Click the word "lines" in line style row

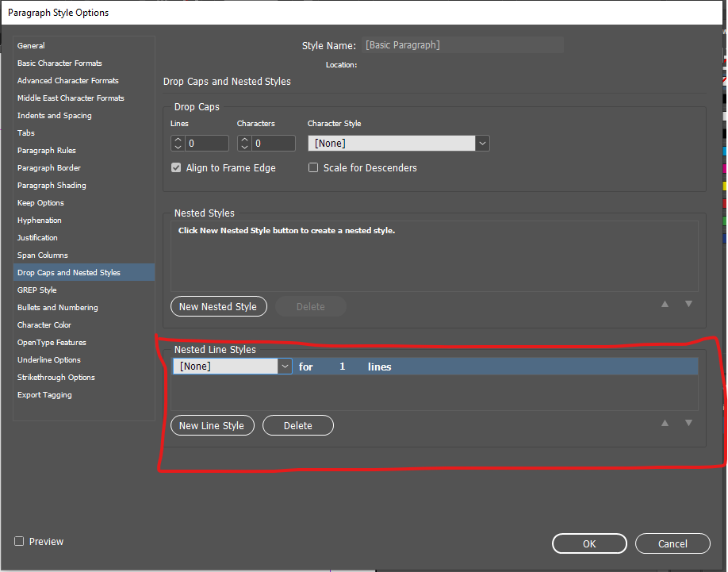coord(379,367)
